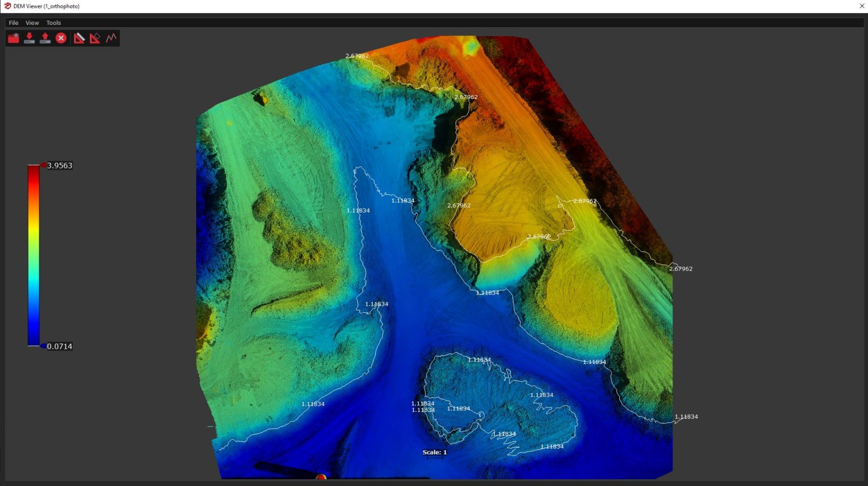Click the 0.0714 minimum elevation value
Viewport: 868px width, 486px height.
(x=60, y=346)
